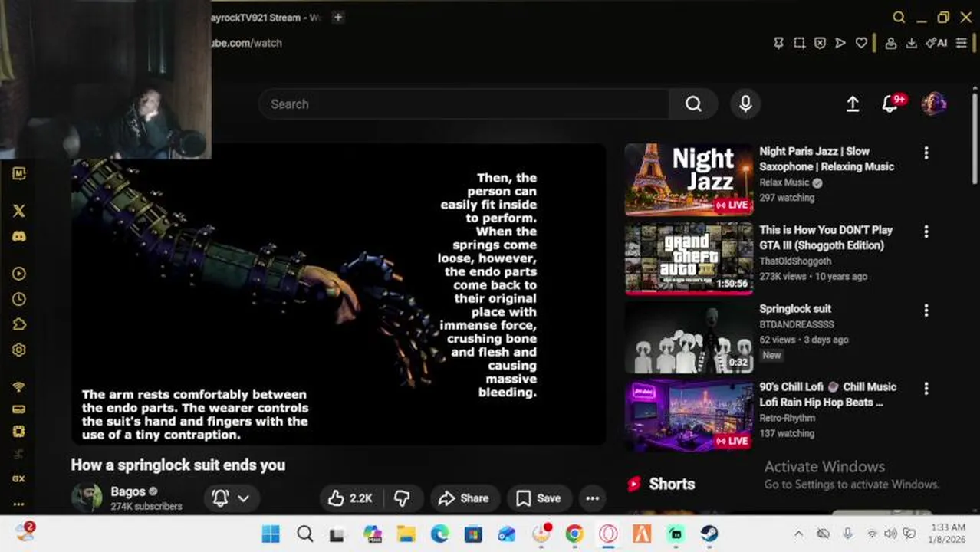Take a snapshot with the capture icon
The image size is (980, 552).
click(x=799, y=43)
